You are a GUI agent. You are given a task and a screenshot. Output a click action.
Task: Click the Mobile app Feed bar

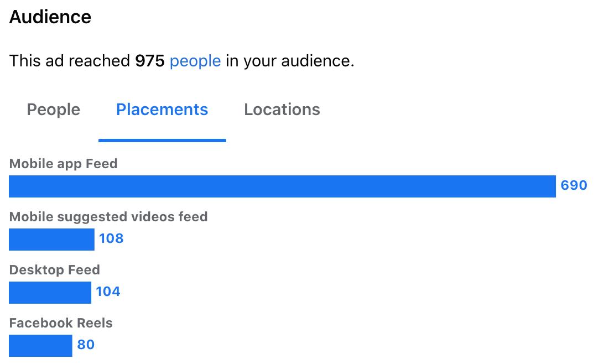tap(282, 186)
